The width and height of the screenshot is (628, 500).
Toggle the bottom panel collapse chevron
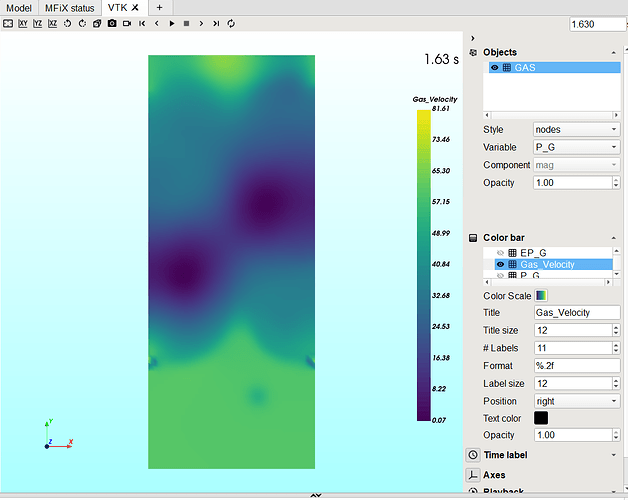point(316,496)
